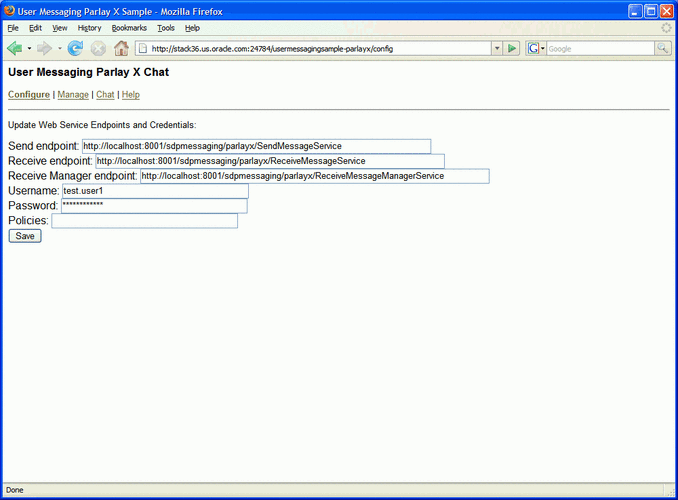Viewport: 678px width, 500px height.
Task: Click into the Google search box
Action: click(x=600, y=48)
